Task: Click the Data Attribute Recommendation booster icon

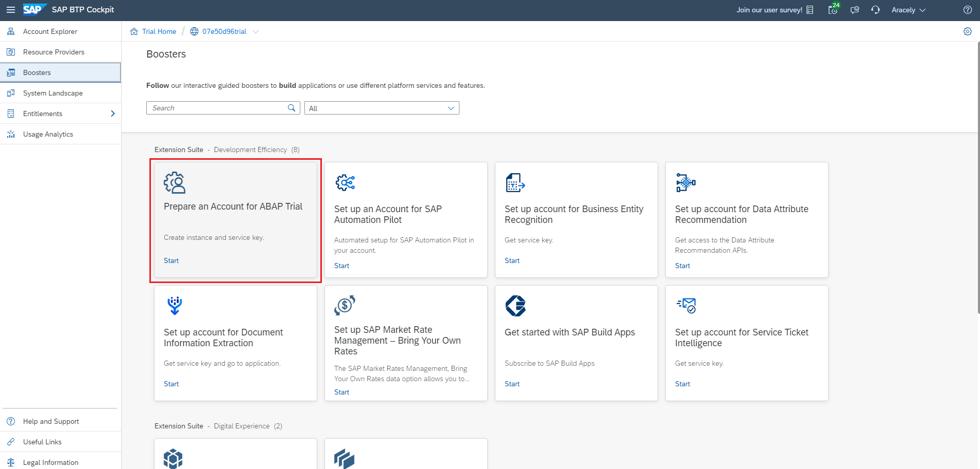Action: [686, 182]
